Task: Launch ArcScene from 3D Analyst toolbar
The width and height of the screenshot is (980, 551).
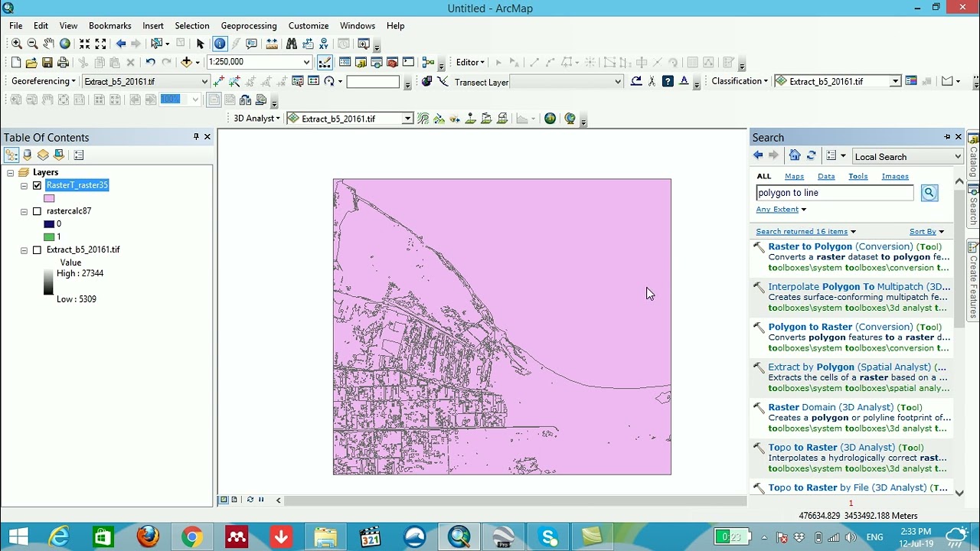Action: [x=550, y=119]
